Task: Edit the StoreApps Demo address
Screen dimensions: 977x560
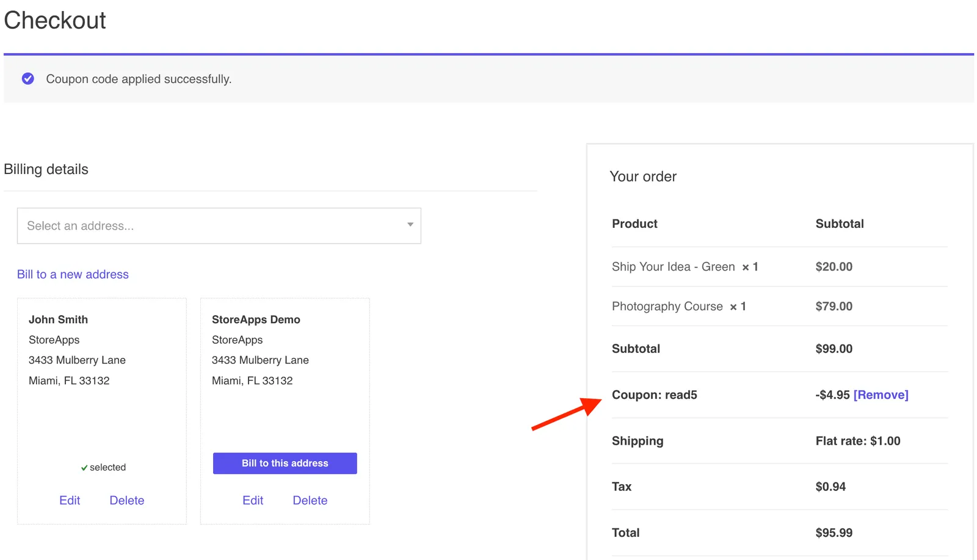Action: (253, 500)
